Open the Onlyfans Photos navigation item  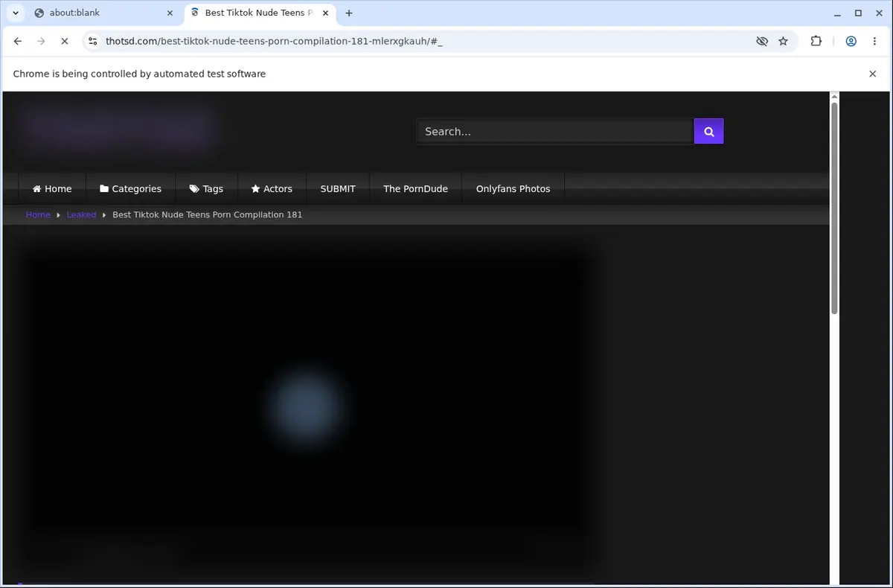tap(513, 188)
